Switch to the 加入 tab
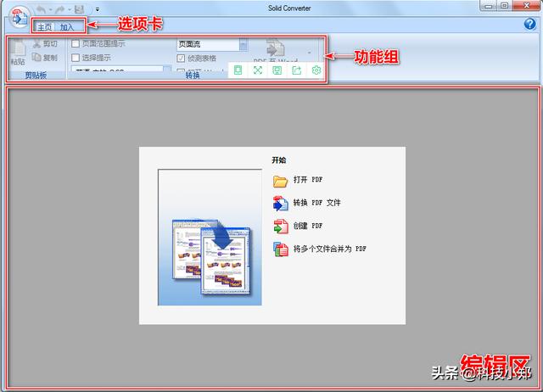The width and height of the screenshot is (543, 392). [x=67, y=27]
